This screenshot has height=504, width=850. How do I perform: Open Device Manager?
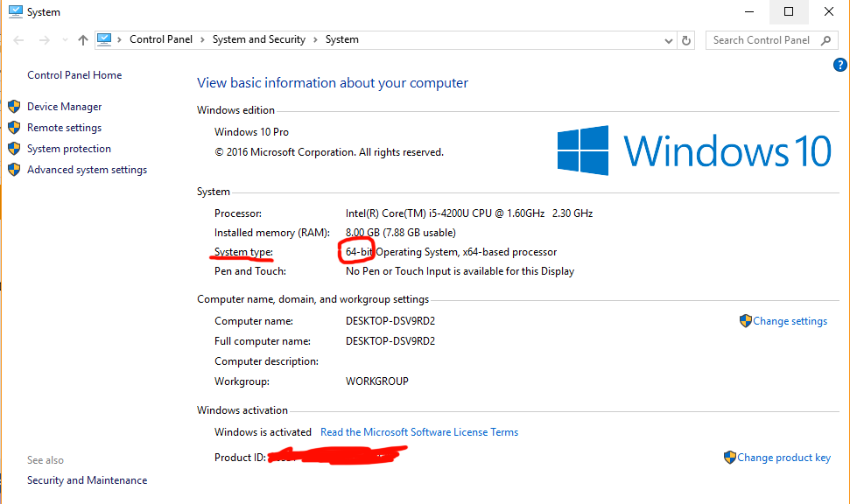[x=65, y=107]
